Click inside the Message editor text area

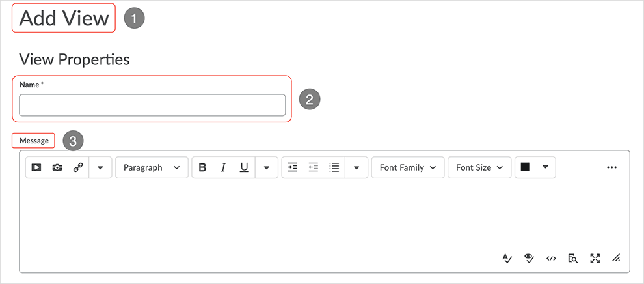pos(325,216)
